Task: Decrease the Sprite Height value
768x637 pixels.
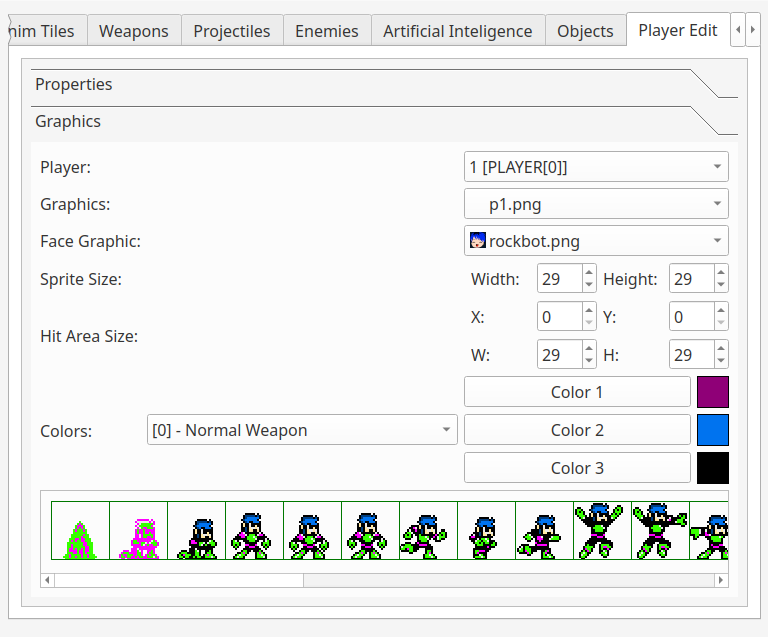Action: 721,285
